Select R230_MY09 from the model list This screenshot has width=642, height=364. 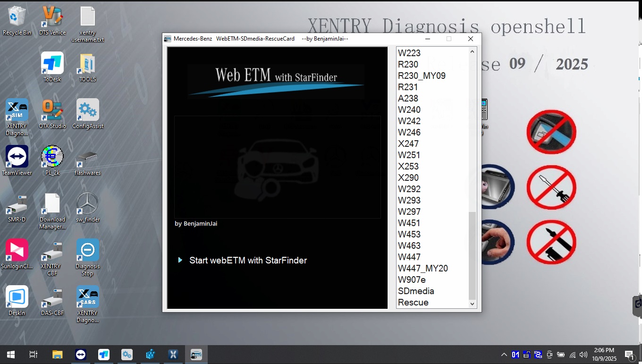pos(422,76)
